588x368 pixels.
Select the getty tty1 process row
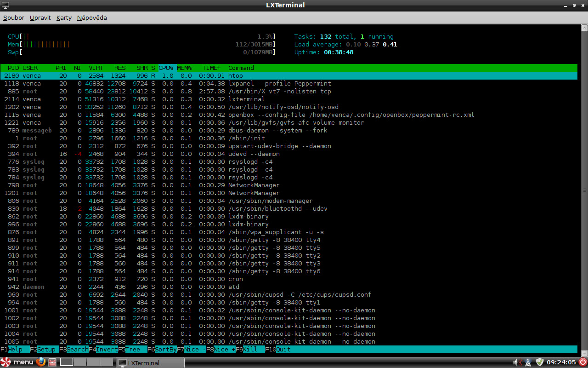(288, 302)
